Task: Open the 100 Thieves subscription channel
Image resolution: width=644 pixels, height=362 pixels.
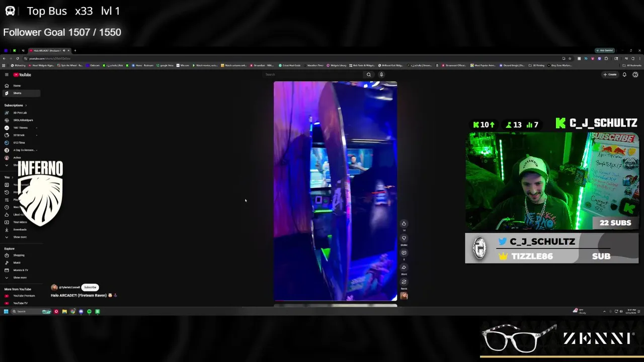Action: 20,128
